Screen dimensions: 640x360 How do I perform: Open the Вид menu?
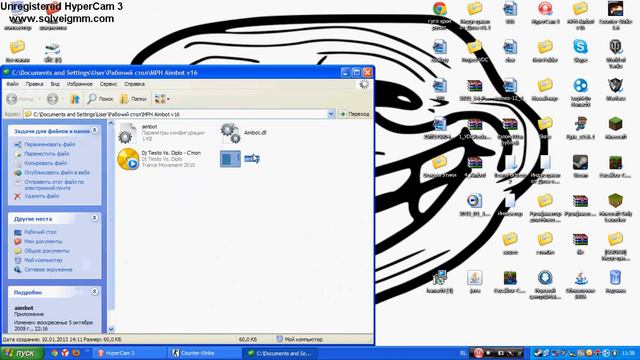pyautogui.click(x=55, y=84)
